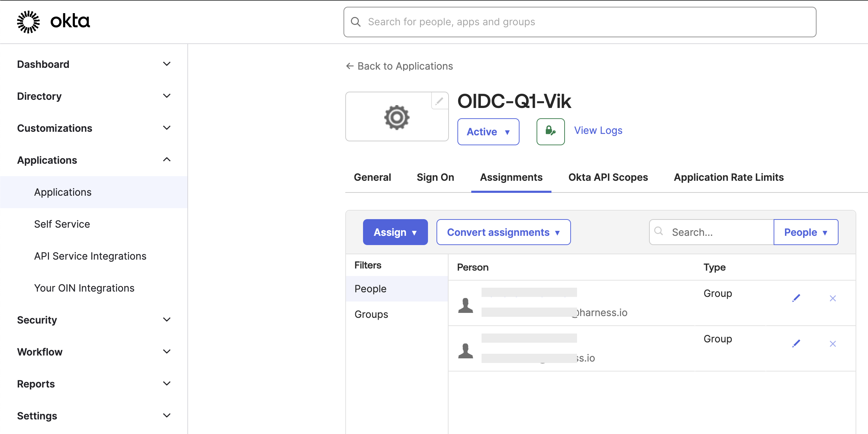The image size is (868, 434).
Task: Click the green lock icon next to View Logs
Action: tap(550, 132)
